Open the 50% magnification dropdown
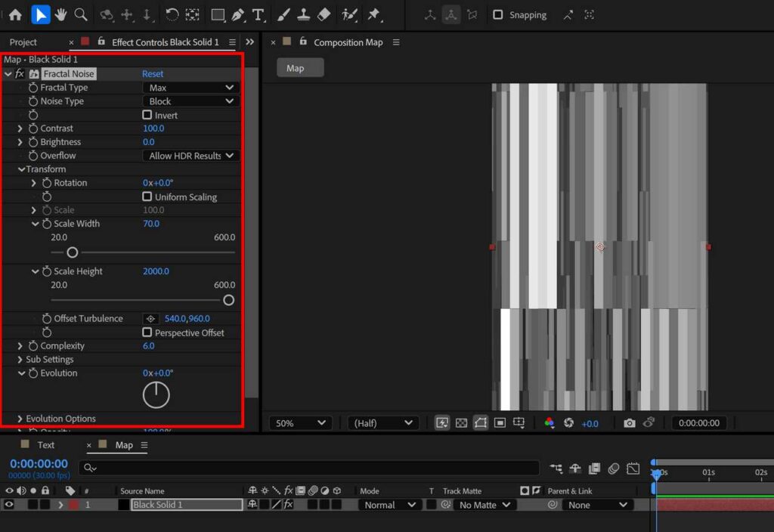774x532 pixels. coord(300,423)
